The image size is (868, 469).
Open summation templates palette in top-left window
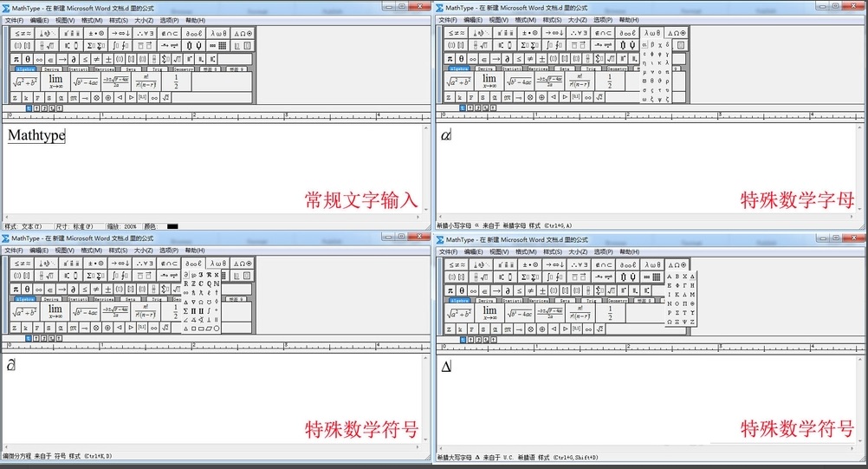(x=96, y=45)
